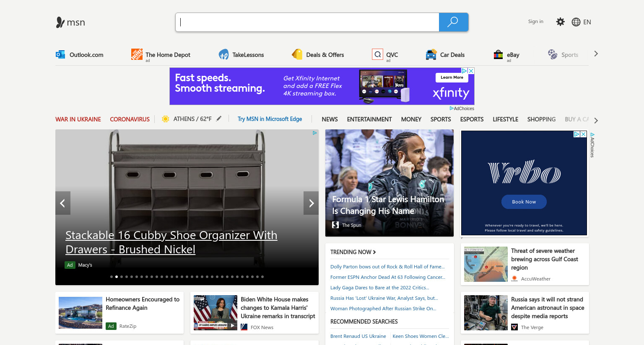Open the SPORTS tab
This screenshot has width=644, height=345.
pyautogui.click(x=441, y=119)
